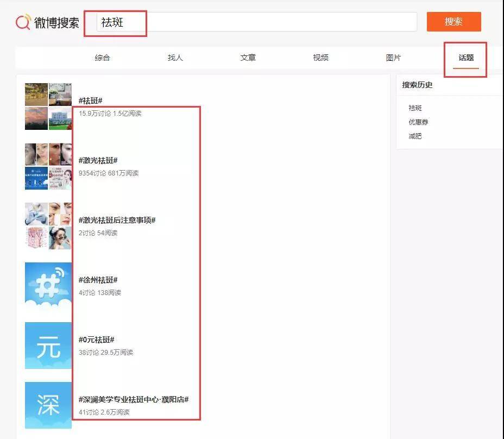Viewport: 504px width, 439px height.
Task: Click the Weibo search logo icon
Action: pyautogui.click(x=23, y=22)
